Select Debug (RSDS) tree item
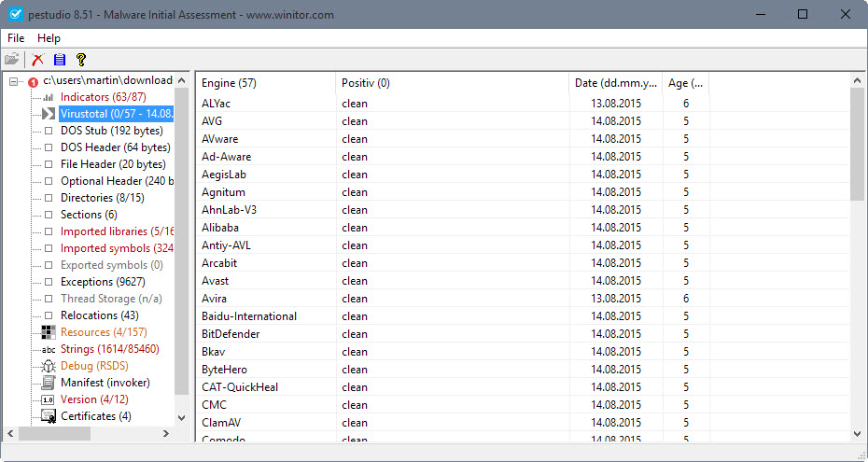868x462 pixels. [94, 366]
